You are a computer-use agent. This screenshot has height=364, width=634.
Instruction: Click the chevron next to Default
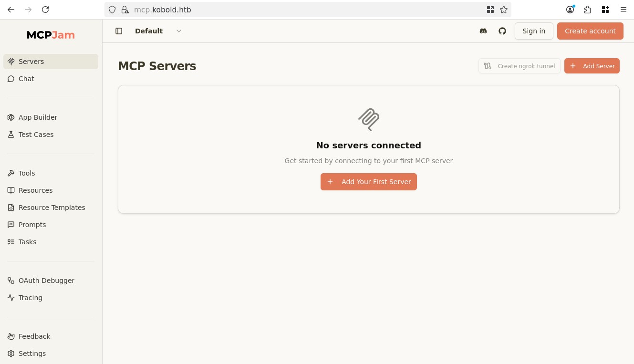[x=179, y=31]
